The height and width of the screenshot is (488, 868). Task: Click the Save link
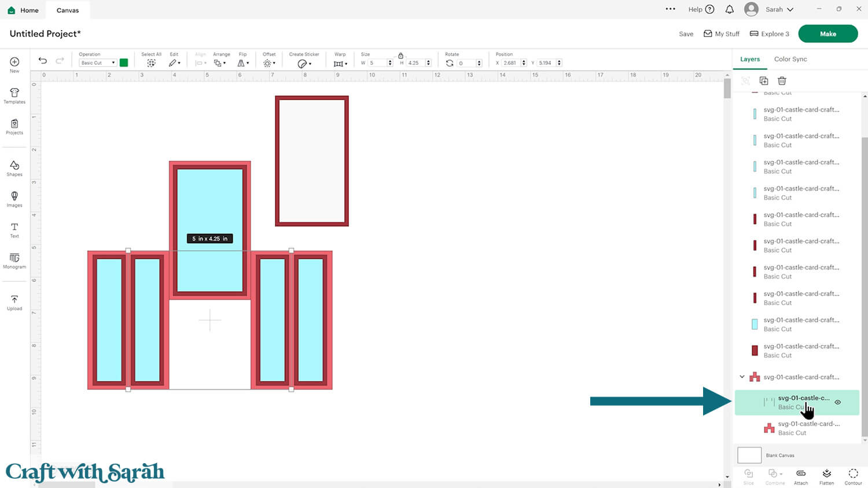(686, 34)
